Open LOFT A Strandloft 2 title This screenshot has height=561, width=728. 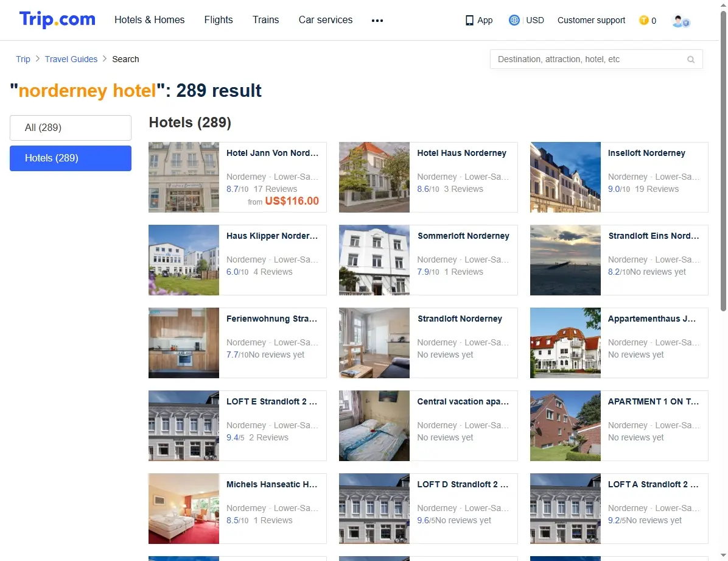pos(653,484)
